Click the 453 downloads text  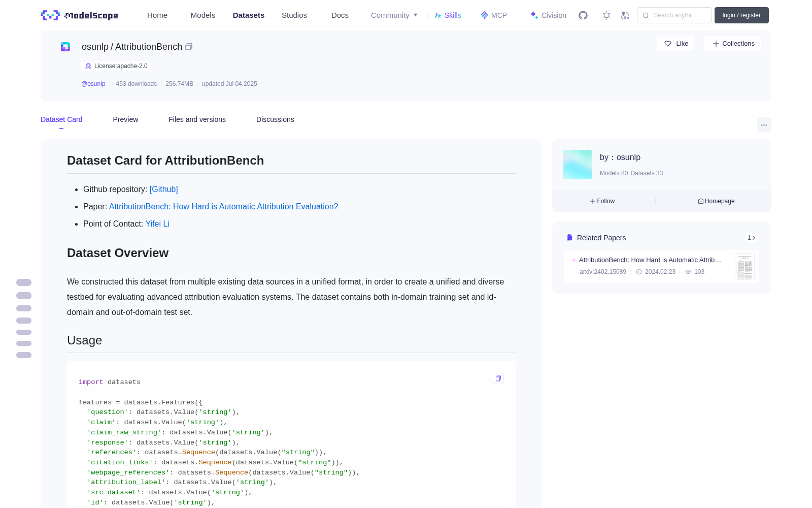pyautogui.click(x=136, y=84)
